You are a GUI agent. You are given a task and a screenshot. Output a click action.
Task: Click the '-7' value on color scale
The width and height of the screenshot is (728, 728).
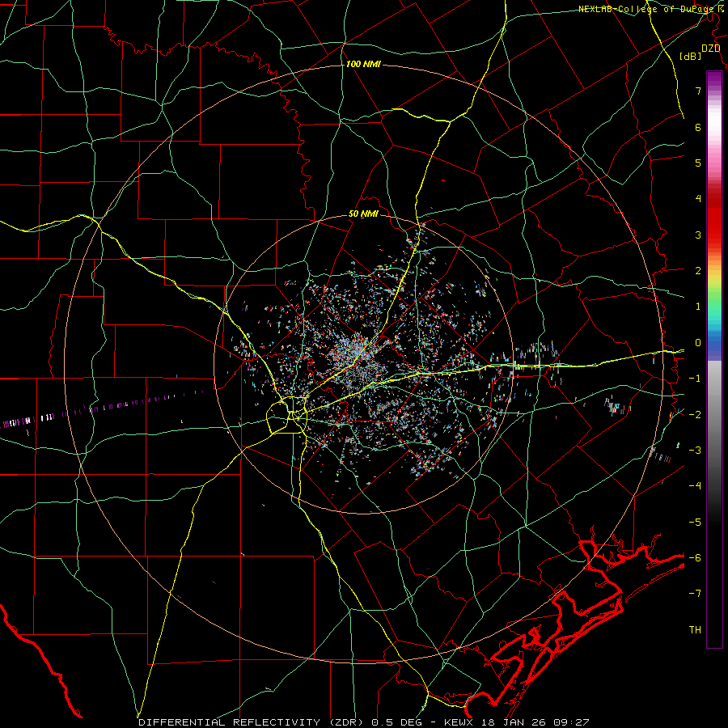click(695, 594)
